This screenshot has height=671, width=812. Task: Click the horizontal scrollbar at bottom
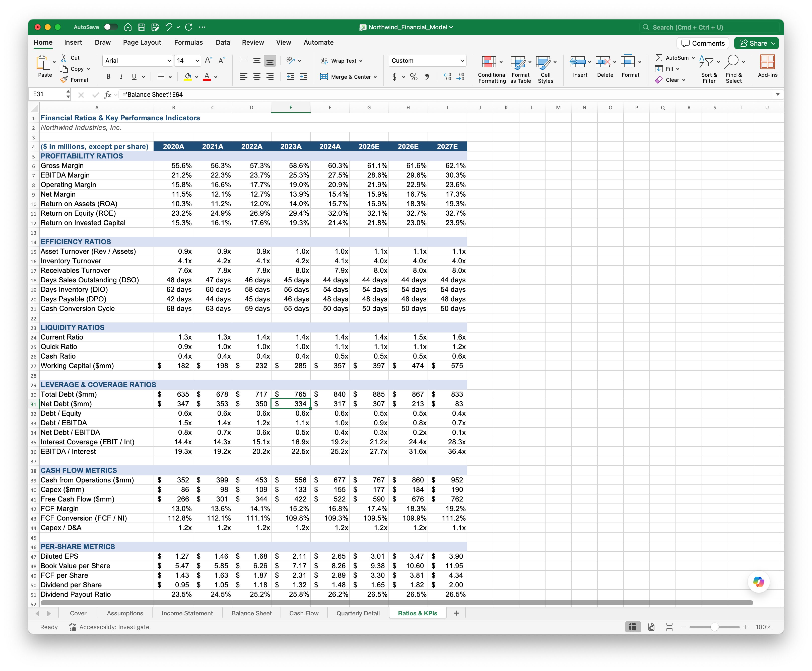397,603
